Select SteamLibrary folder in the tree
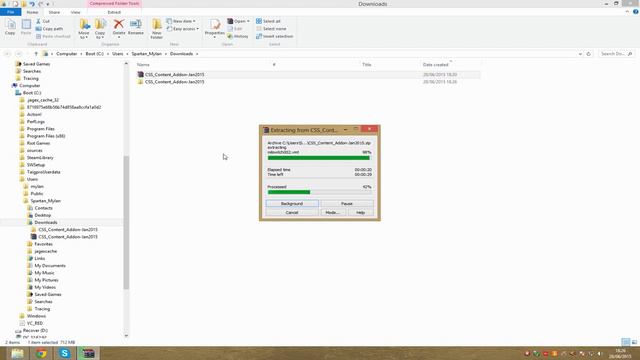 40,158
